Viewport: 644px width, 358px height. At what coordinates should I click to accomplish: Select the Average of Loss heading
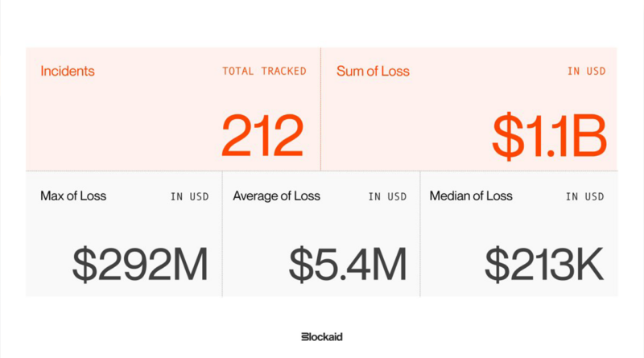coord(276,195)
